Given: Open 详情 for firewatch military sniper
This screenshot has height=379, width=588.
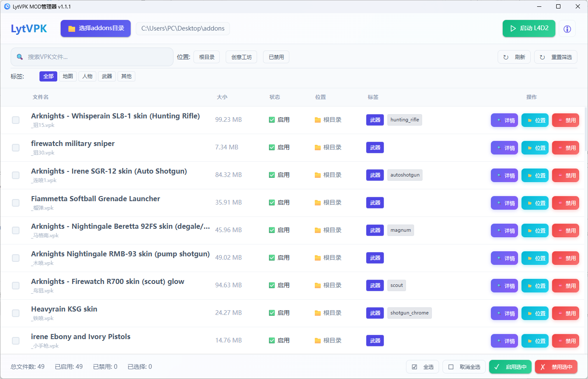Looking at the screenshot, I should click(504, 148).
